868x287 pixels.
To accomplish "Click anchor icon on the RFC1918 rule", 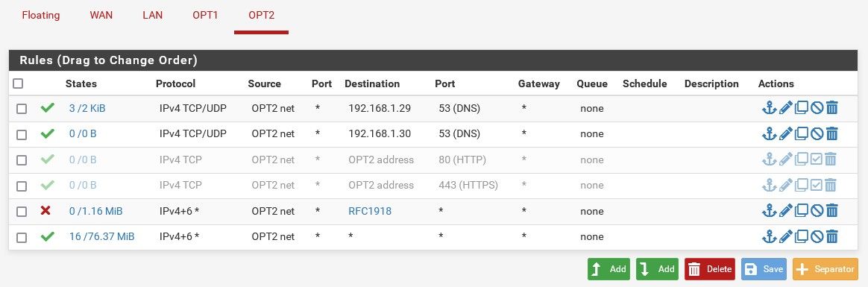I will (770, 211).
